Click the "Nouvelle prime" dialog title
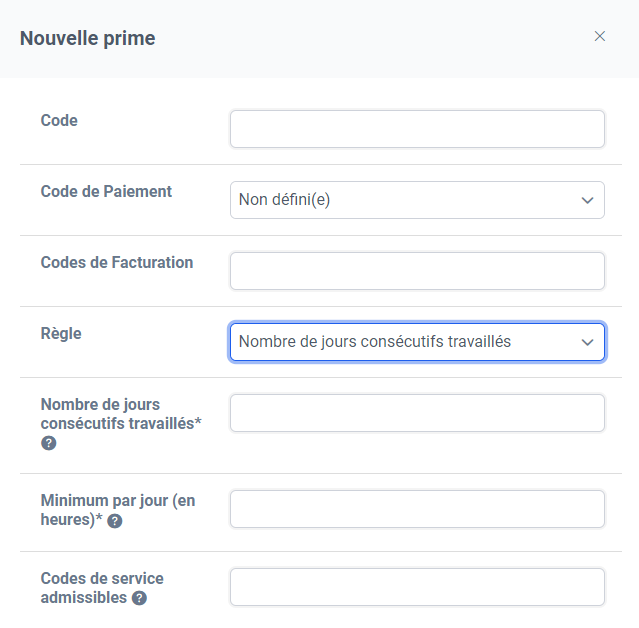Viewport: 639px width, 628px height. pos(88,38)
